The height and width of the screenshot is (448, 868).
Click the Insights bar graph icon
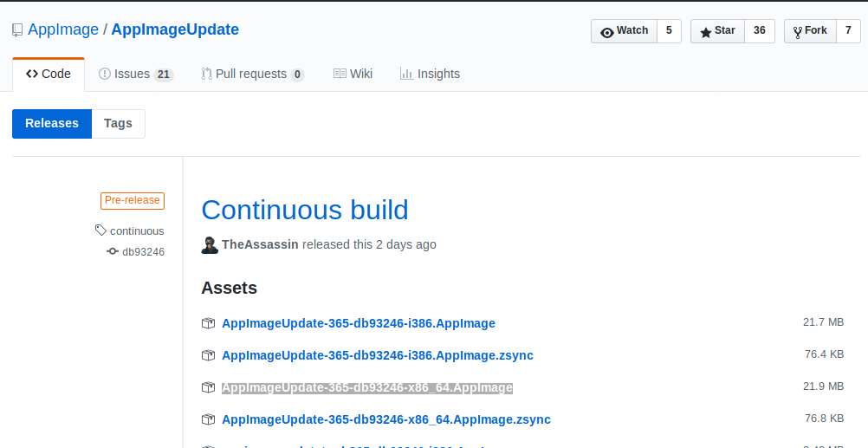click(x=407, y=74)
